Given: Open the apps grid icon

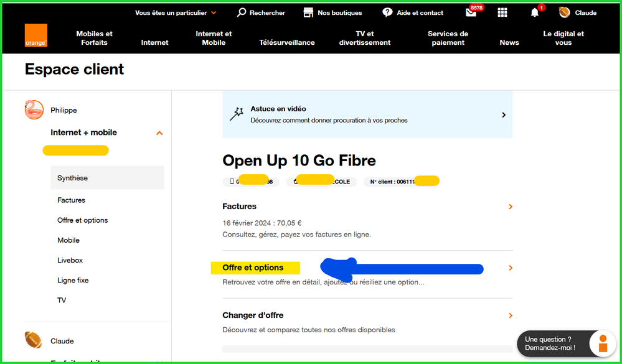Looking at the screenshot, I should point(502,12).
